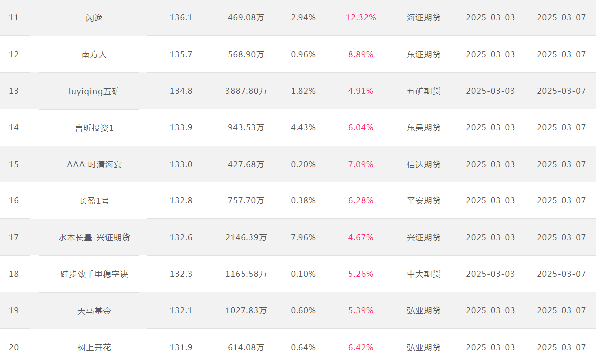The height and width of the screenshot is (364, 596).
Task: Click the 平安期货 company name
Action: pyautogui.click(x=423, y=201)
